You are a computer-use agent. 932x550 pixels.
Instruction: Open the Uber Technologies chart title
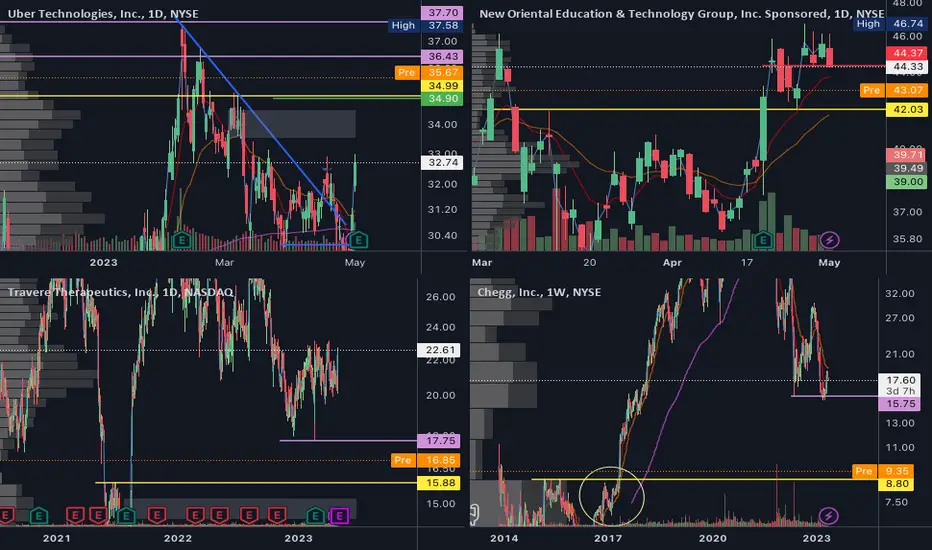pos(103,14)
